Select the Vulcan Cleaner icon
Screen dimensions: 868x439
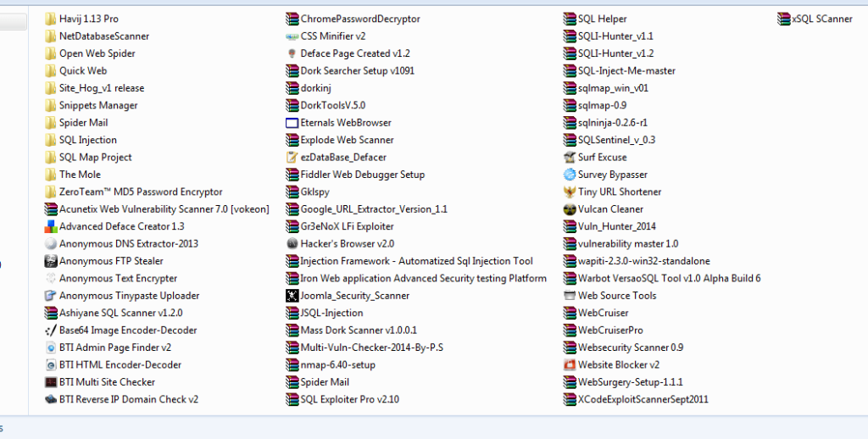[571, 209]
